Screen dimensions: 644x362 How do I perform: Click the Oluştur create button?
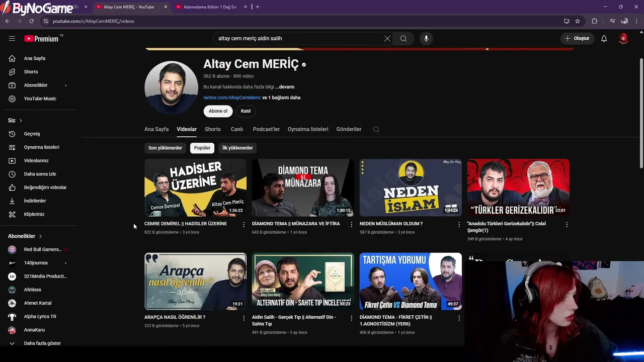(577, 38)
